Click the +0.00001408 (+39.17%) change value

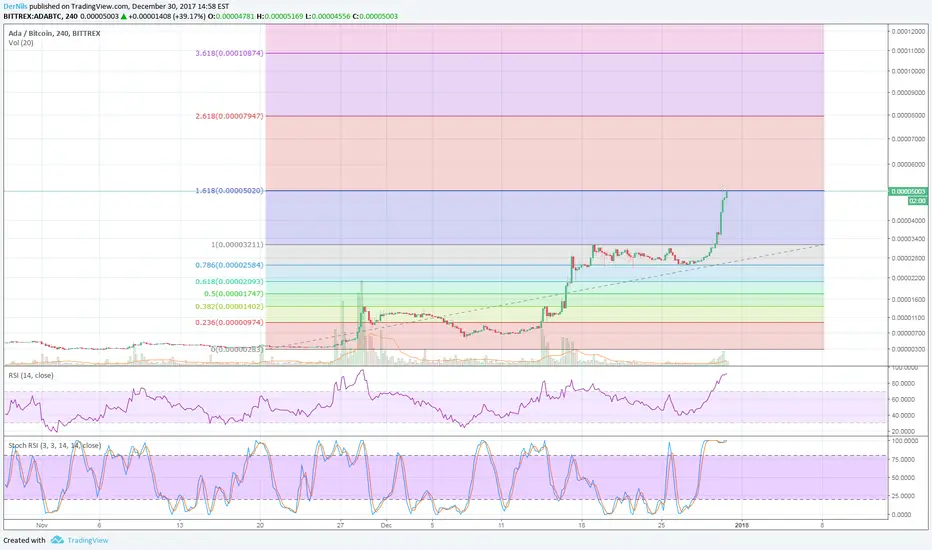pos(166,16)
